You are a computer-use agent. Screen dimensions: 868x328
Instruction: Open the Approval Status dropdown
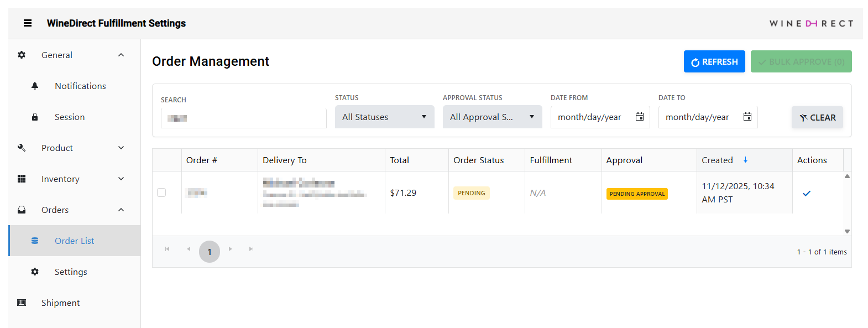[x=492, y=117]
